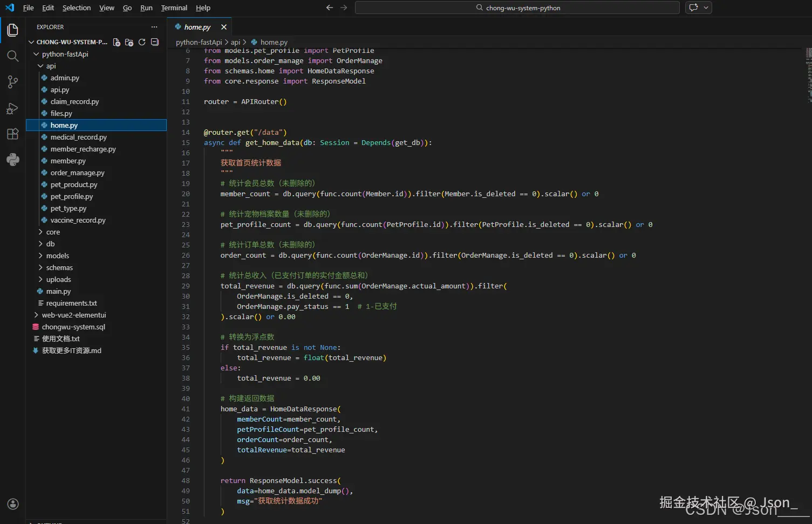Refresh the Explorer file tree

click(x=142, y=42)
